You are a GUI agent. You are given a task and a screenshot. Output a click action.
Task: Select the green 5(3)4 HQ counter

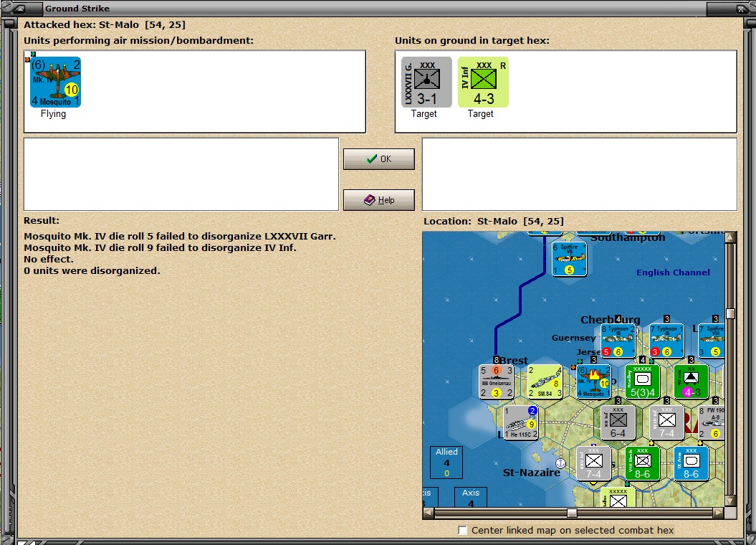pyautogui.click(x=643, y=381)
